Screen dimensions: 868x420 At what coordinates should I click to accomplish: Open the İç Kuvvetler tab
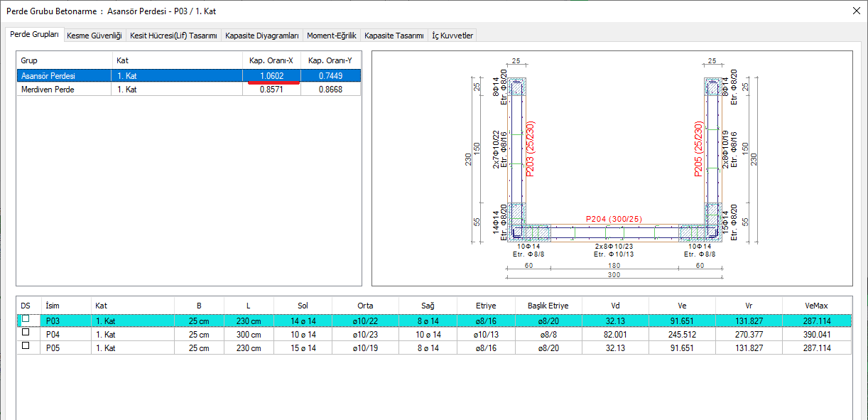point(452,36)
